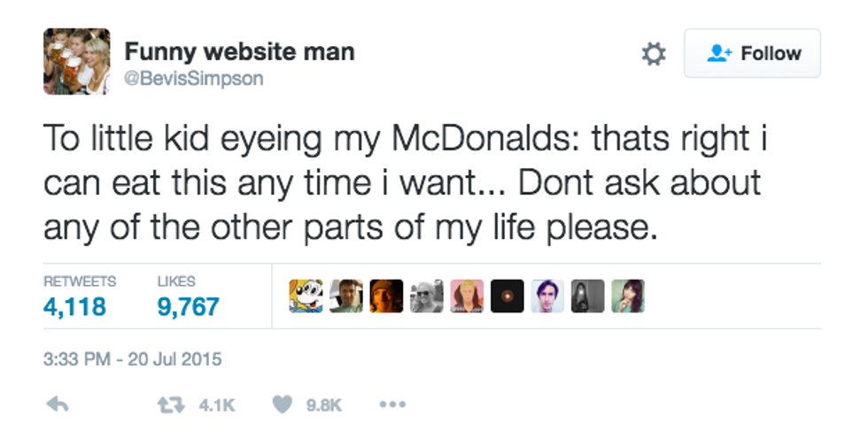Click the cartoon character liker avatar

pos(306,297)
